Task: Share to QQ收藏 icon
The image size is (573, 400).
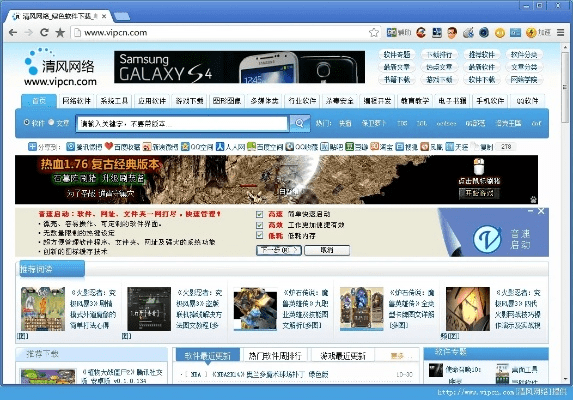Action: point(289,147)
